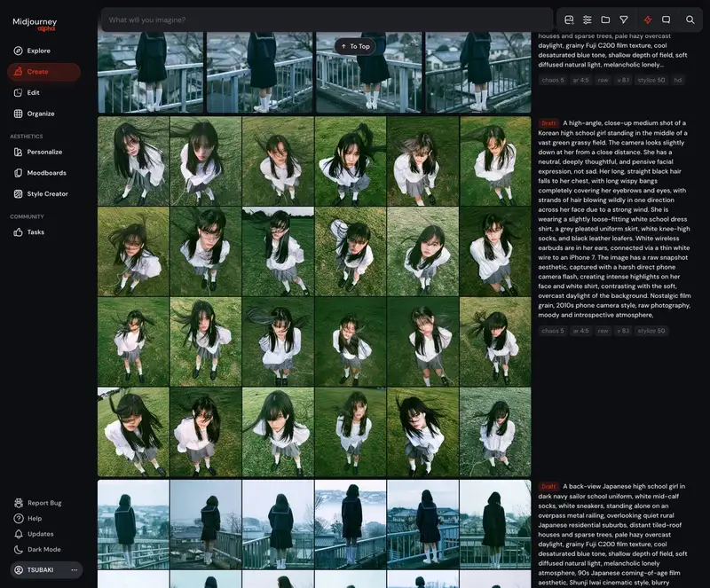The image size is (710, 588).
Task: Open the filter funnel icon
Action: [x=624, y=20]
